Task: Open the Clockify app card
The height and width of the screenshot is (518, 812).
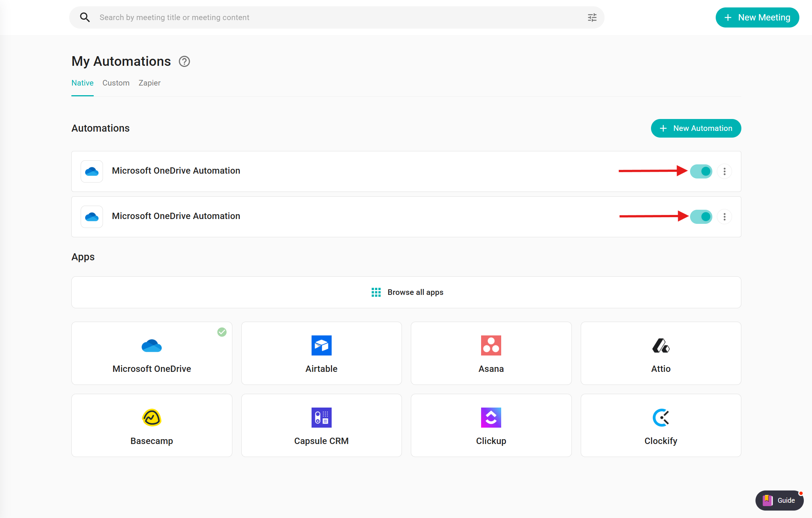Action: [661, 425]
